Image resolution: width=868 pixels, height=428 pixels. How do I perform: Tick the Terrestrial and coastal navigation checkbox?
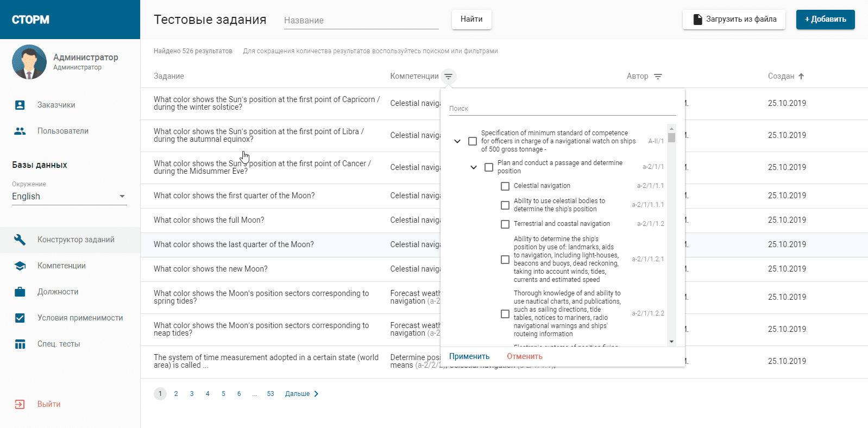[505, 224]
